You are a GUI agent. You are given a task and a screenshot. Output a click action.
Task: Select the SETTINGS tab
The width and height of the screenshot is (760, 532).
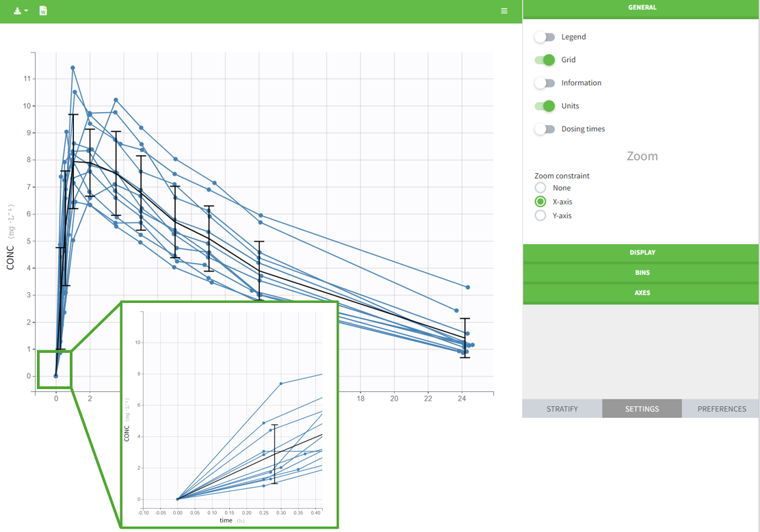click(642, 409)
